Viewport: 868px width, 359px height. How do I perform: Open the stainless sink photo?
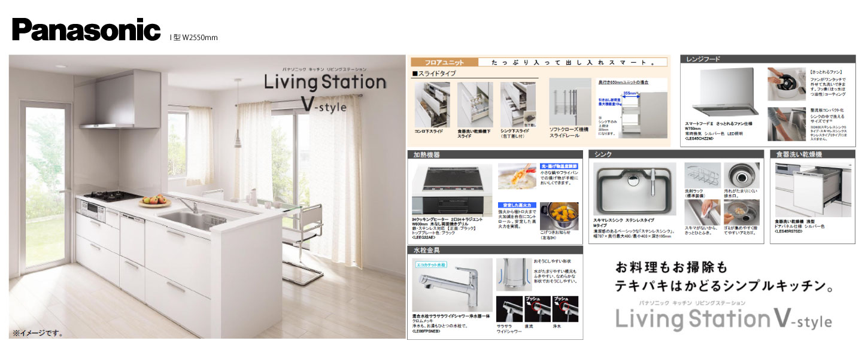[x=635, y=189]
